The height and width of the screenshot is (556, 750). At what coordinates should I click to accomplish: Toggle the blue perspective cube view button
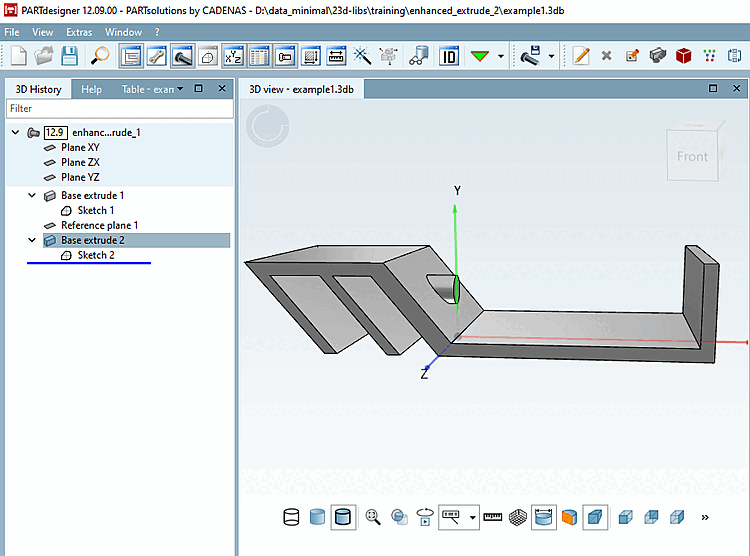[594, 517]
